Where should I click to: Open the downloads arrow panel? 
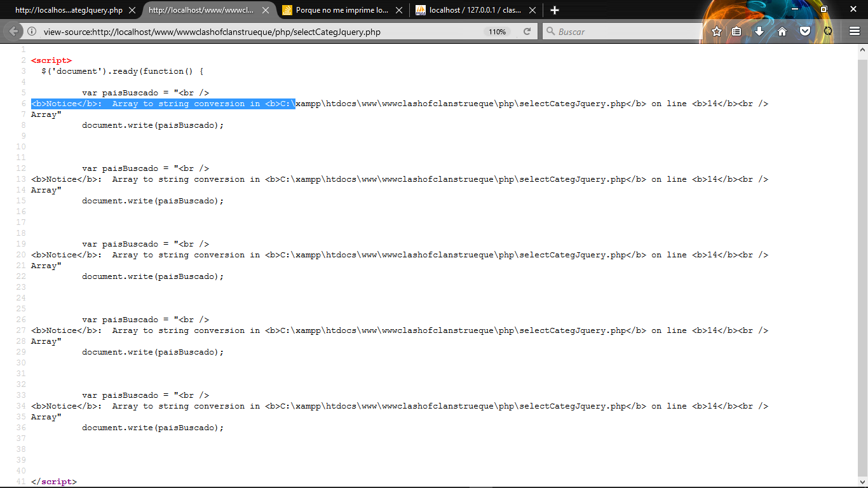[759, 31]
